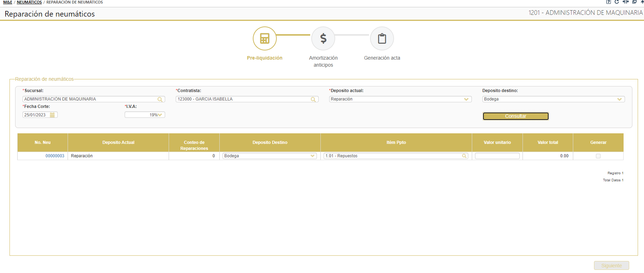Screen dimensions: 644x273
Task: Click the Ítem Ppto search magnifier icon
Action: click(464, 156)
